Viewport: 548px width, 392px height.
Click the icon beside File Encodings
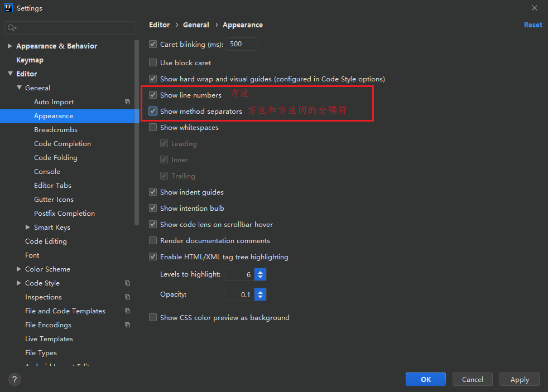pos(127,325)
